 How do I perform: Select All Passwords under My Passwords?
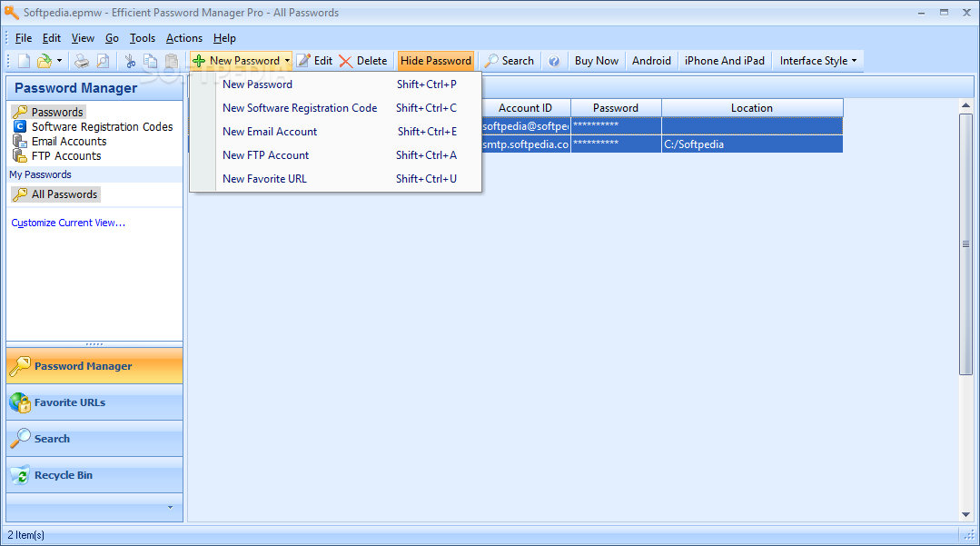[x=64, y=194]
